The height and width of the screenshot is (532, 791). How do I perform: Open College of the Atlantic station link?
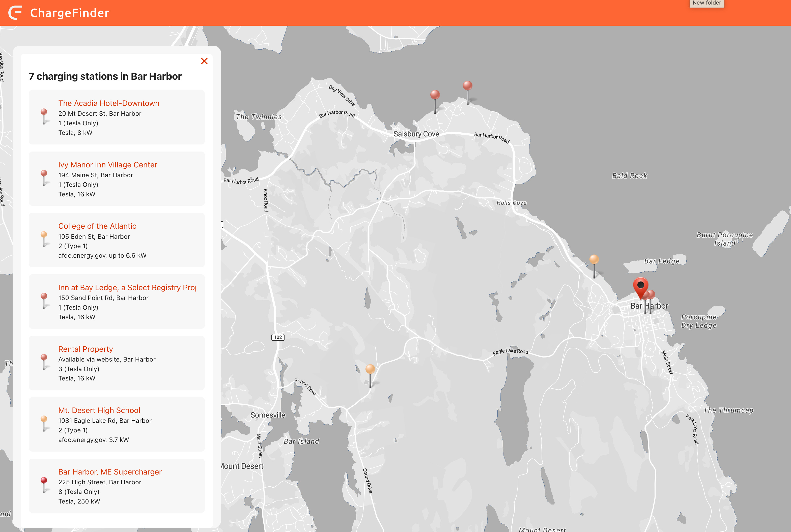point(97,226)
